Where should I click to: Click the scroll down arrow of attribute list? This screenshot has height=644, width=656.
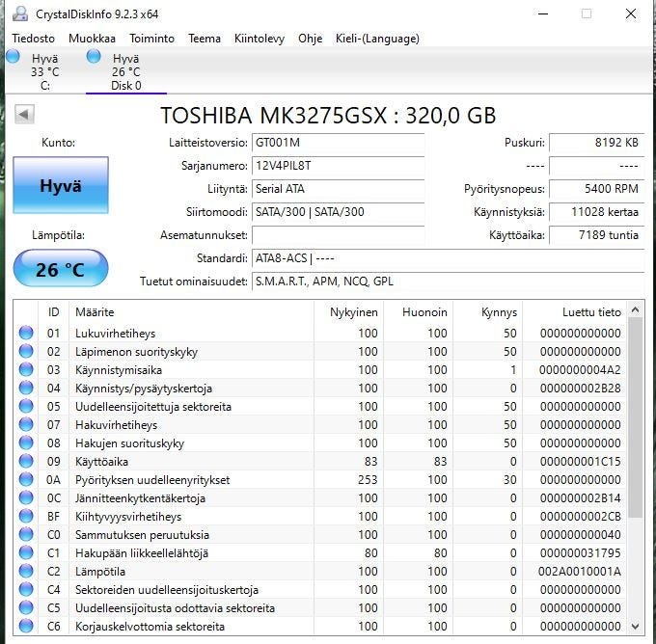[x=635, y=626]
